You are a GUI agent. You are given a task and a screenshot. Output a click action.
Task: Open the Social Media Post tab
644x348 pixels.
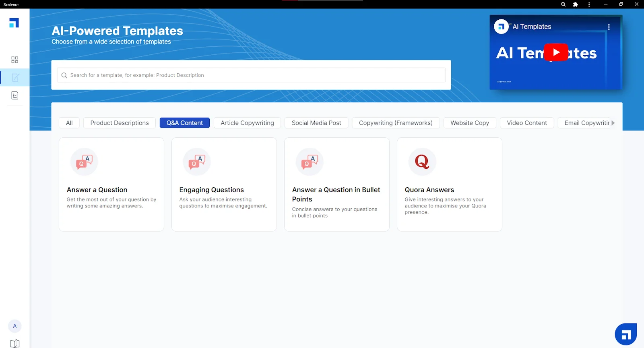316,123
